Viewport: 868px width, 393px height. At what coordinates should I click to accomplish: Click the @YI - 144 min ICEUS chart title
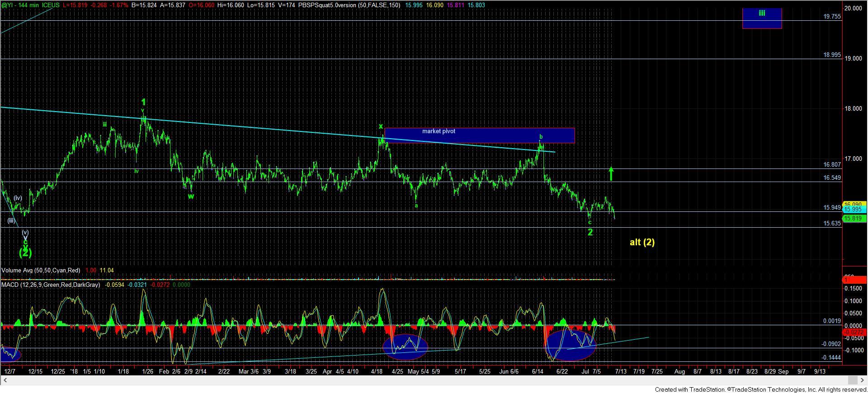pos(30,5)
